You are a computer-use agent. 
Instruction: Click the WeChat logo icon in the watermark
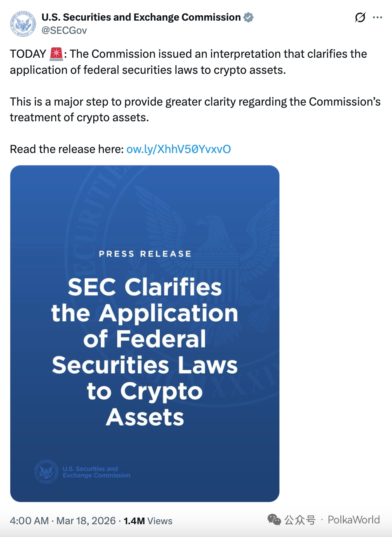point(274,520)
